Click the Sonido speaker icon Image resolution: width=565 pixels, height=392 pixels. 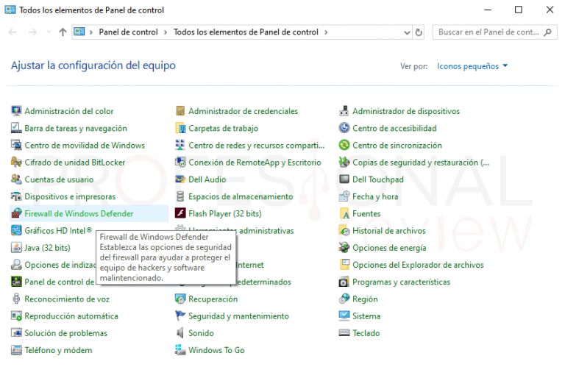[180, 333]
